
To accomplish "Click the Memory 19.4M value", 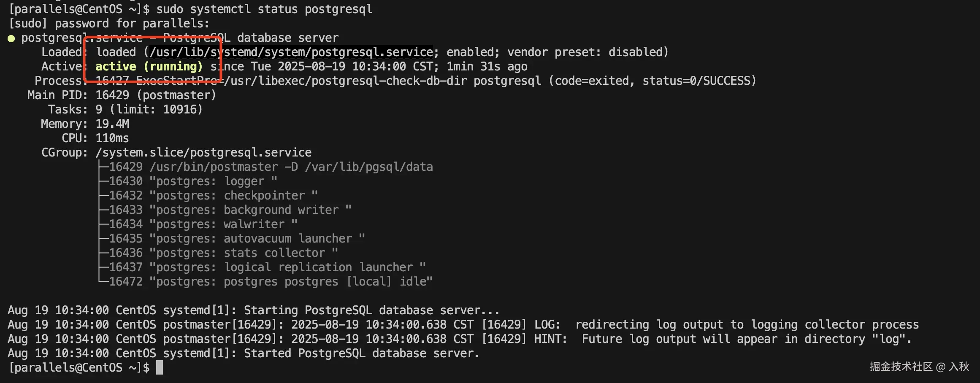I will pyautogui.click(x=112, y=124).
